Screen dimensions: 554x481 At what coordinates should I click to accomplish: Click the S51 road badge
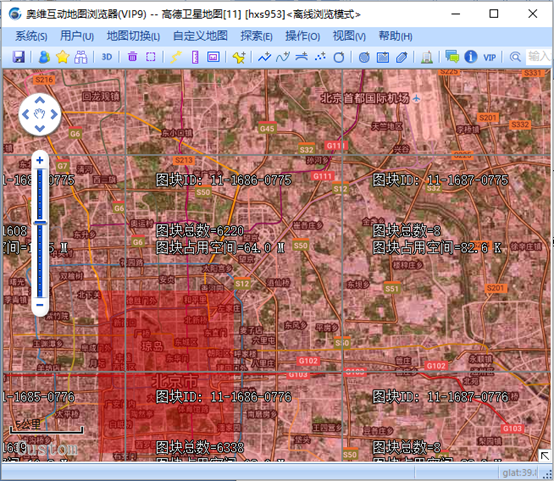click(392, 288)
